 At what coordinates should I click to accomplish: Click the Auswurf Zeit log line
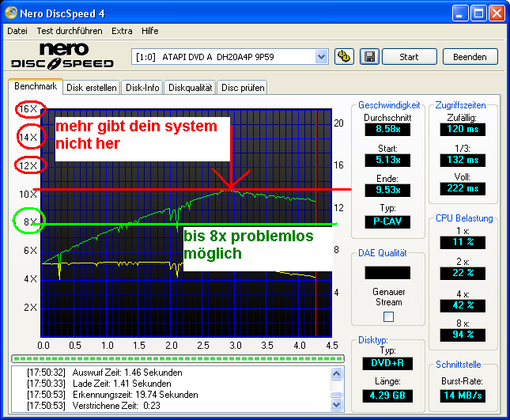104,373
